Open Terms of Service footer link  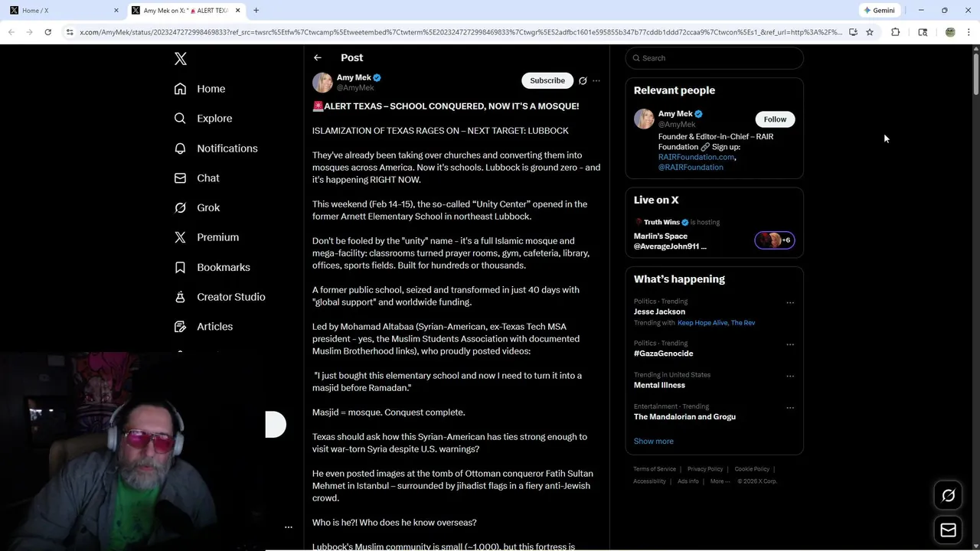click(x=655, y=469)
